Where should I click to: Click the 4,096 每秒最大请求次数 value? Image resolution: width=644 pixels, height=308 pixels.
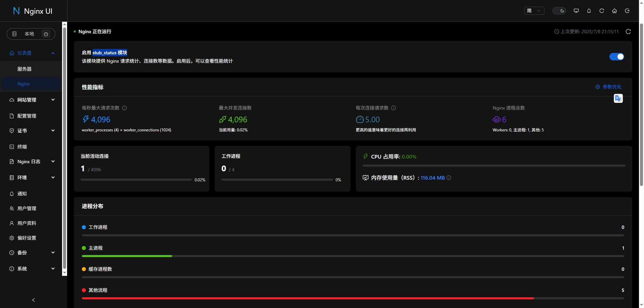101,120
